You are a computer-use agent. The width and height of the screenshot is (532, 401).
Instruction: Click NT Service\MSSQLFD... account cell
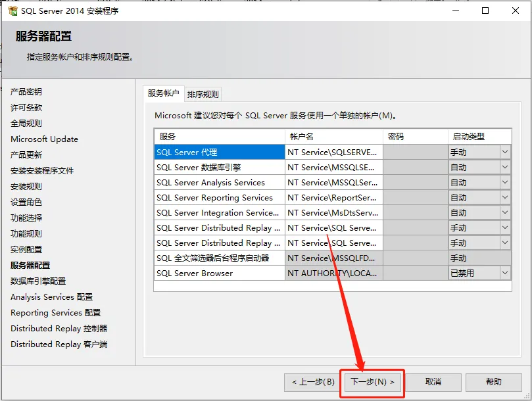[334, 258]
